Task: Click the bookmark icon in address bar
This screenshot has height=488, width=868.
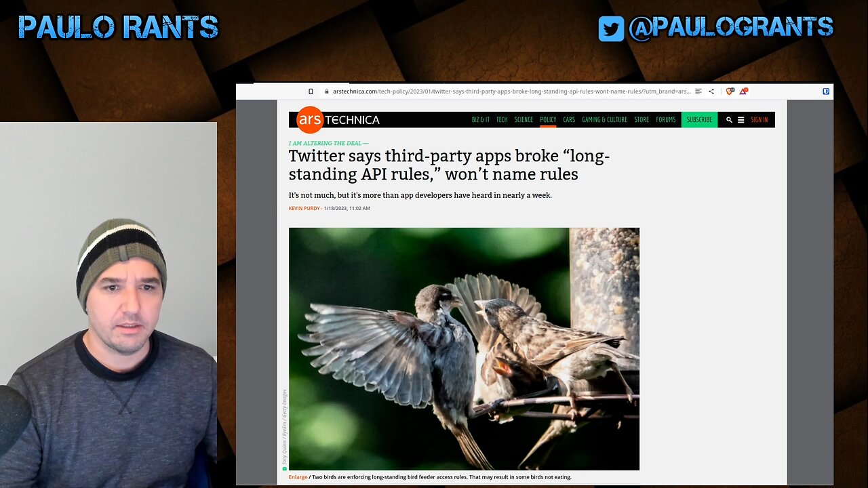Action: pos(311,91)
